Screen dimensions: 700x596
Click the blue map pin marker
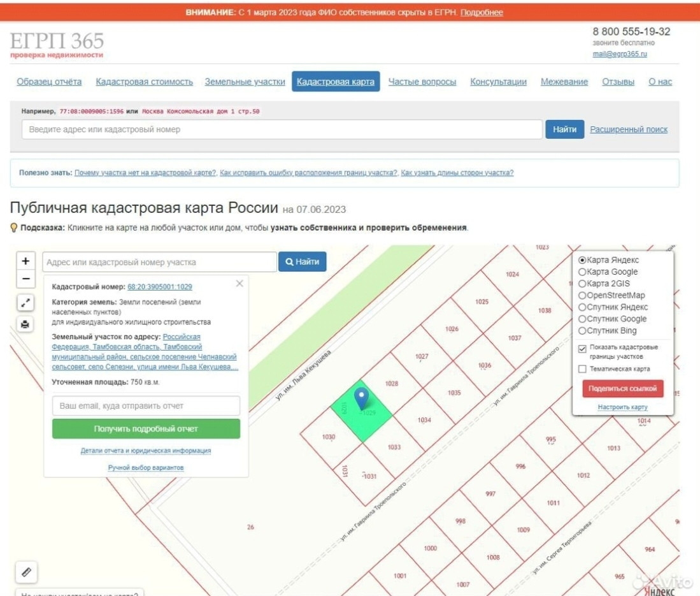click(361, 398)
